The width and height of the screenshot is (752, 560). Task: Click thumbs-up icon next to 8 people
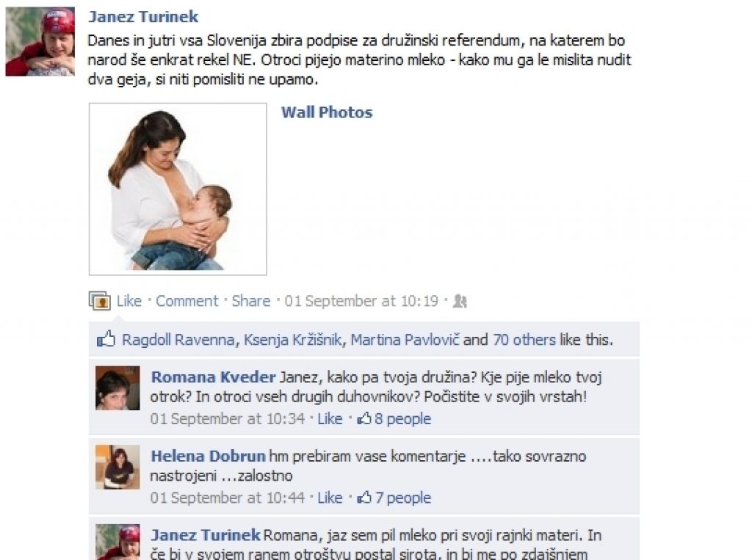pyautogui.click(x=364, y=418)
